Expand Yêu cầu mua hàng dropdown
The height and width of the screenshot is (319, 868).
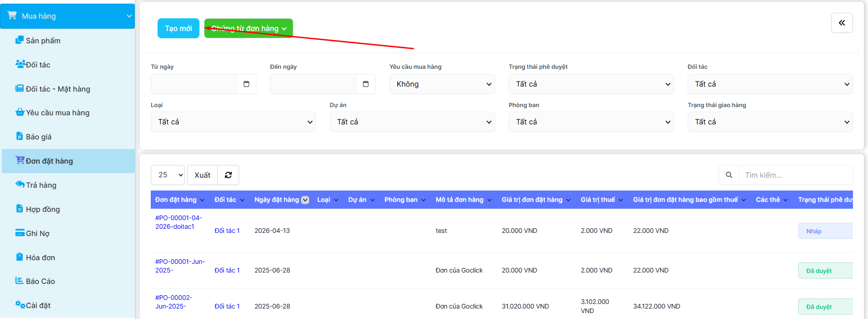(x=442, y=84)
